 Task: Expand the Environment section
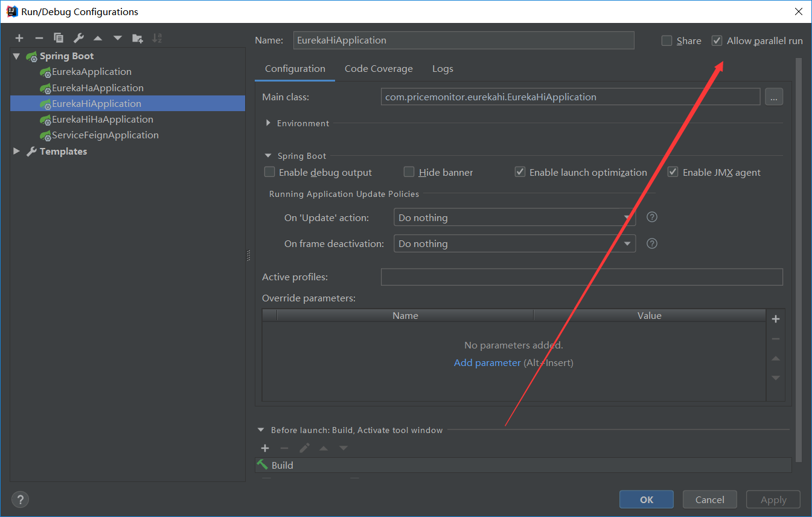(x=268, y=123)
